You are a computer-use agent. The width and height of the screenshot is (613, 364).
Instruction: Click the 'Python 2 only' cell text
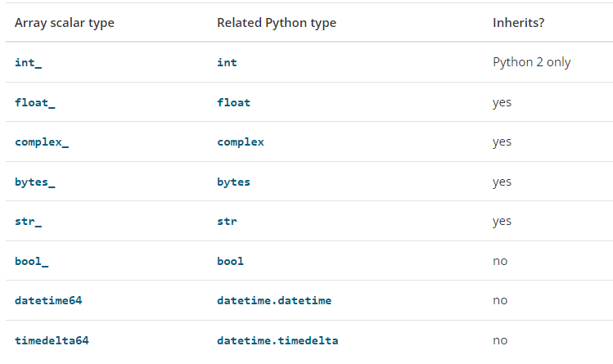531,63
